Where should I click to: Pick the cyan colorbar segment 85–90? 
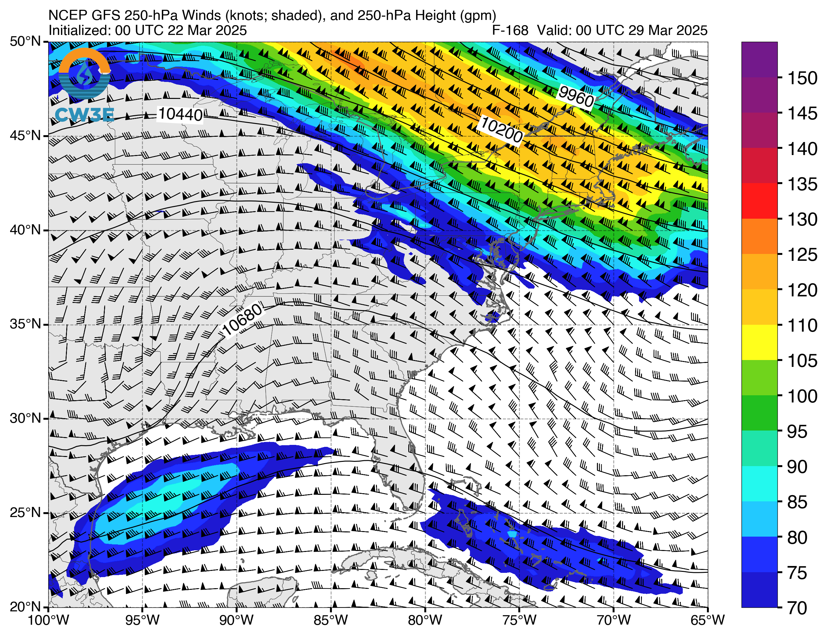point(759,484)
